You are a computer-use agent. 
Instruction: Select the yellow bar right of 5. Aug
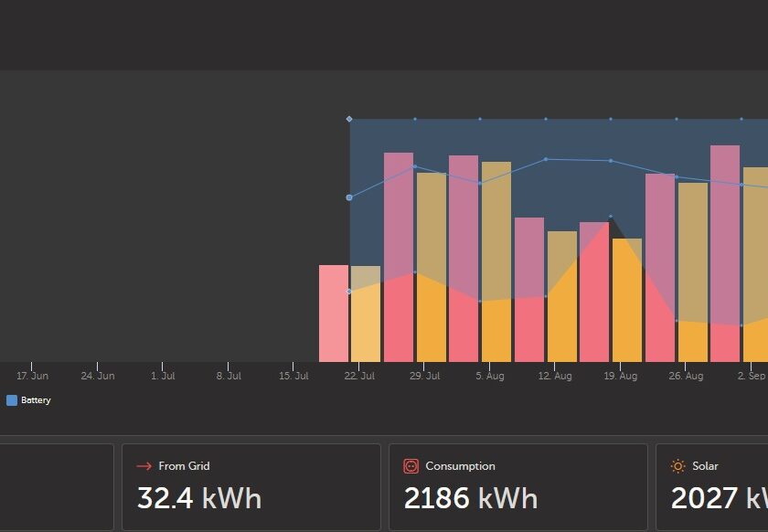click(496, 261)
